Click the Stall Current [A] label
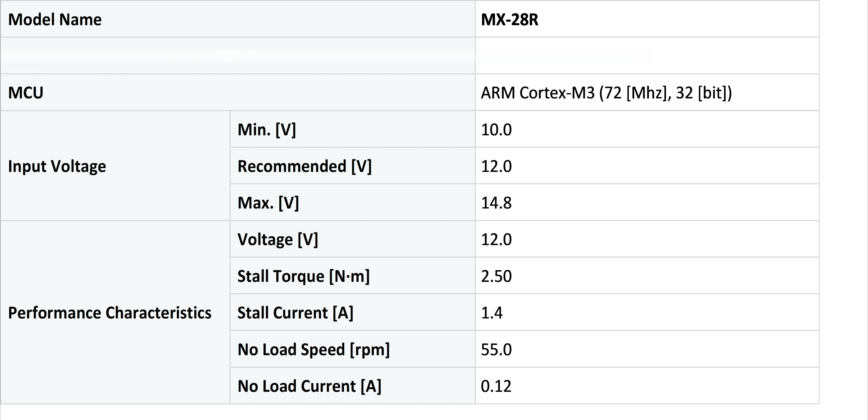The height and width of the screenshot is (420, 868). pyautogui.click(x=295, y=313)
